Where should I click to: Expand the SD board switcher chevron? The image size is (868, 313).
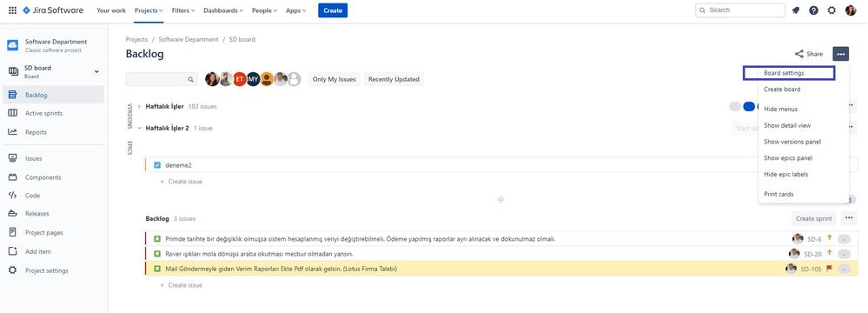pyautogui.click(x=96, y=71)
